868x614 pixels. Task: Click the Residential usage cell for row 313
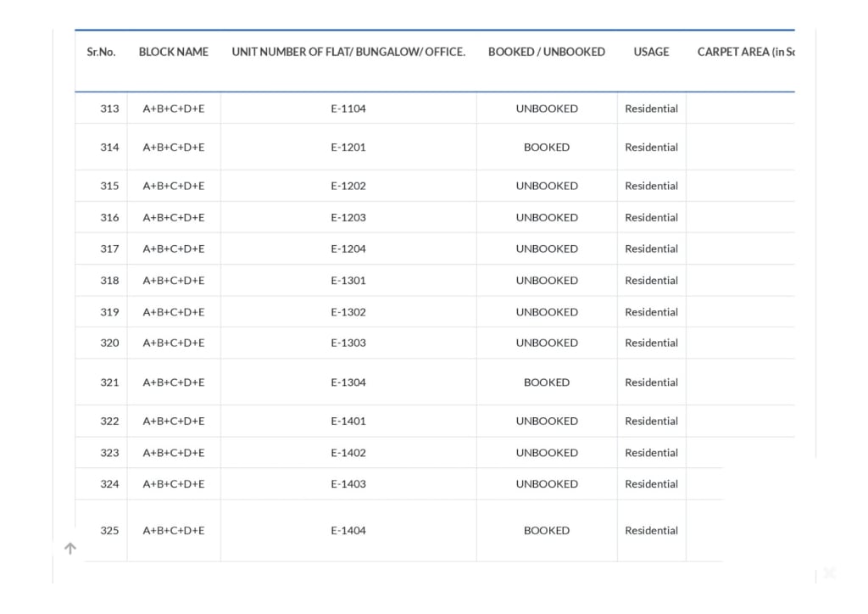(651, 109)
